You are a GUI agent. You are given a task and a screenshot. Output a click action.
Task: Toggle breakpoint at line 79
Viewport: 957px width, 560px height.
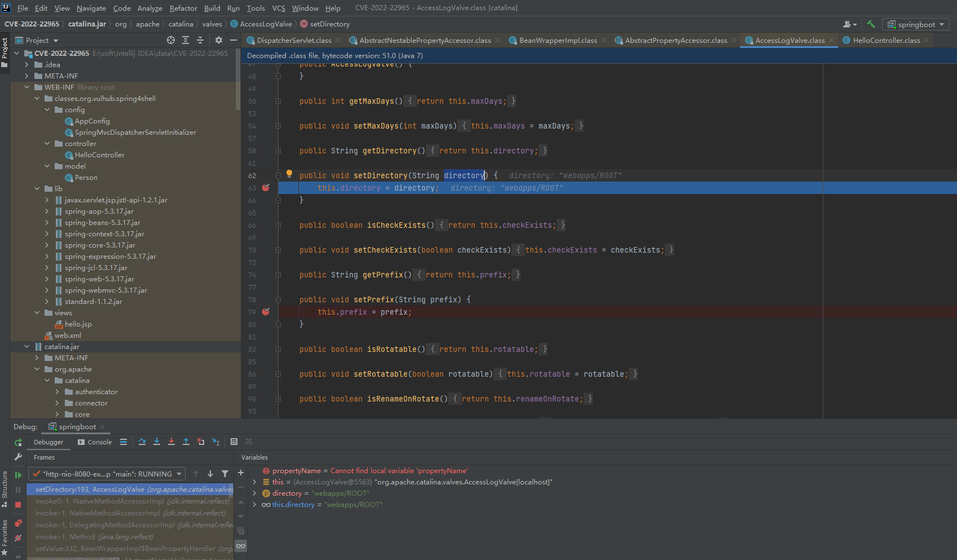(x=266, y=312)
